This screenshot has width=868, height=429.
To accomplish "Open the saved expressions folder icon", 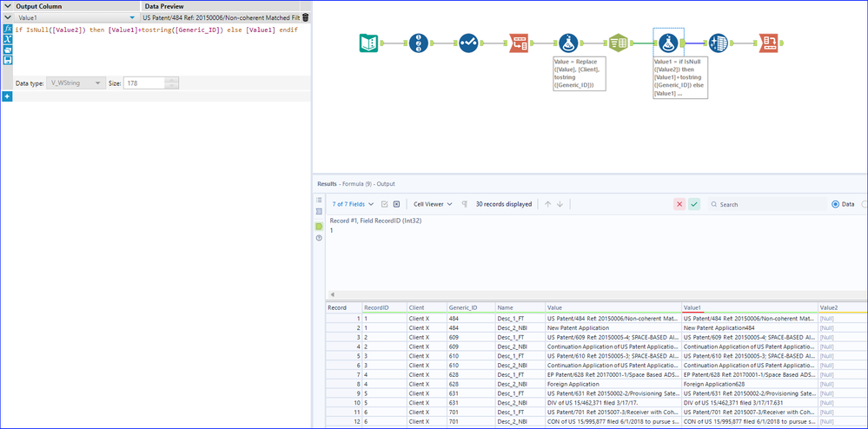I will (x=8, y=49).
